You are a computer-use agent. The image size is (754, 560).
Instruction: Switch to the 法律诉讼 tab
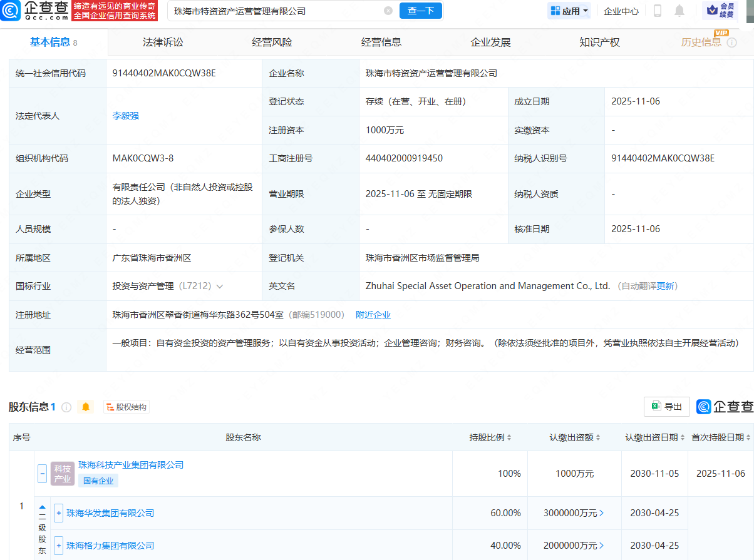pyautogui.click(x=163, y=43)
